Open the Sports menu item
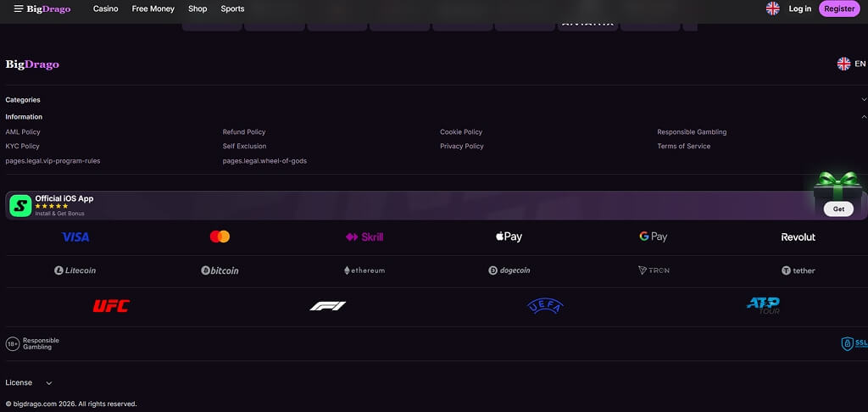This screenshot has width=868, height=412. point(232,8)
